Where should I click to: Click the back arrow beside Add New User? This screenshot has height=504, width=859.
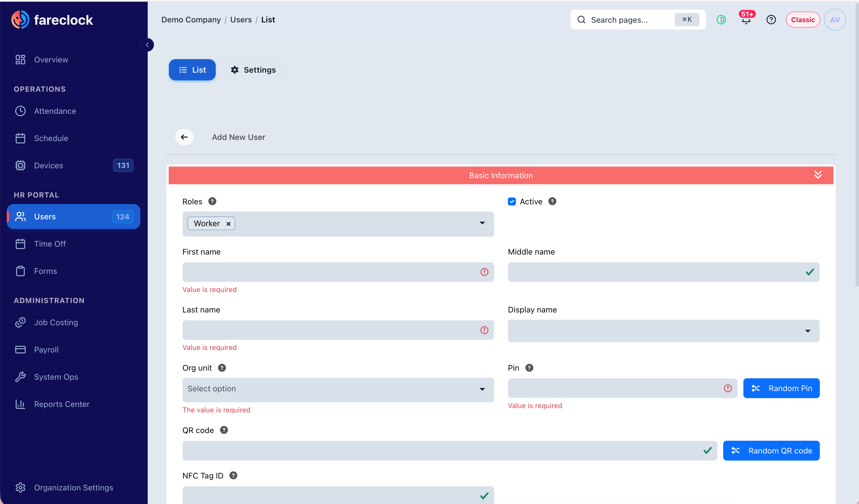[x=184, y=137]
